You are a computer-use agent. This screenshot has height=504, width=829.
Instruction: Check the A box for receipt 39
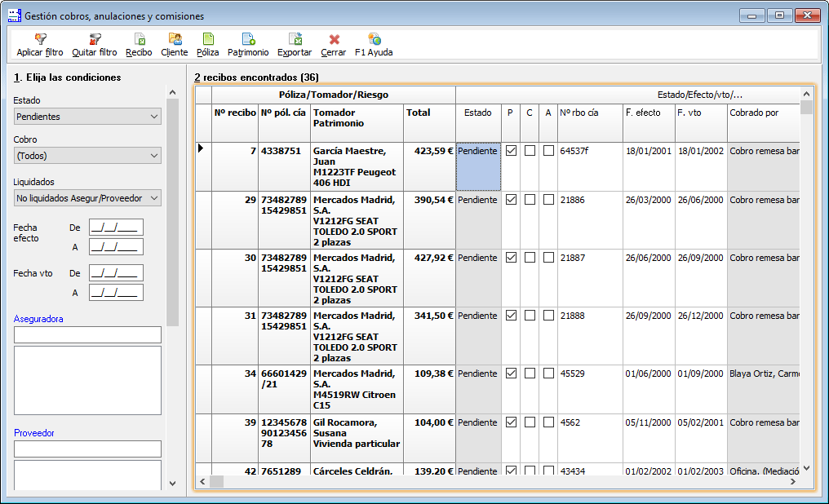(549, 422)
